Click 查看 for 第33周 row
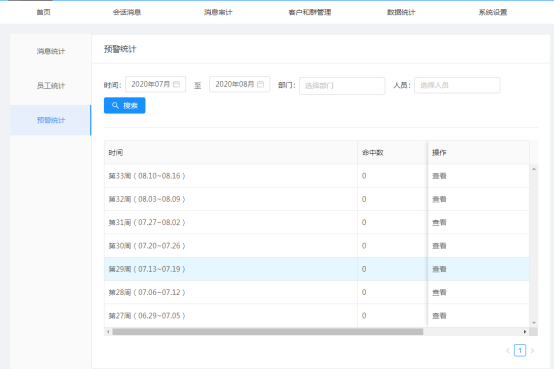This screenshot has height=369, width=554. tap(439, 176)
